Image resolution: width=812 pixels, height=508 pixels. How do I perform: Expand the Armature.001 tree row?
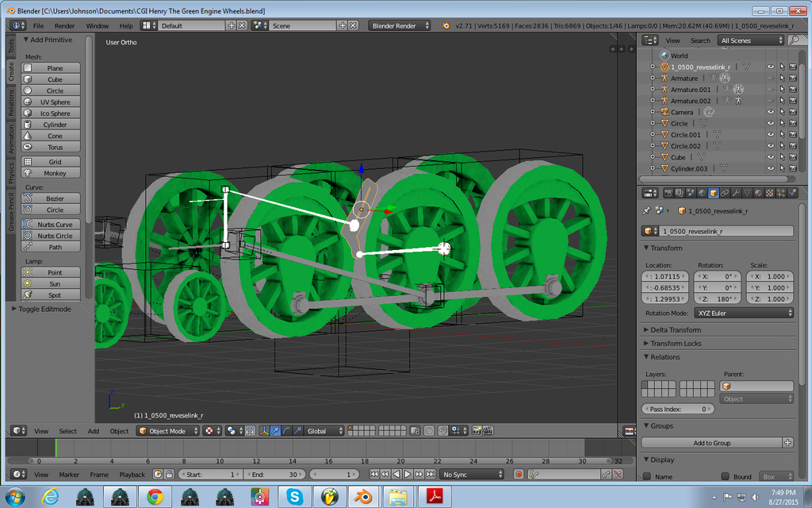[653, 89]
